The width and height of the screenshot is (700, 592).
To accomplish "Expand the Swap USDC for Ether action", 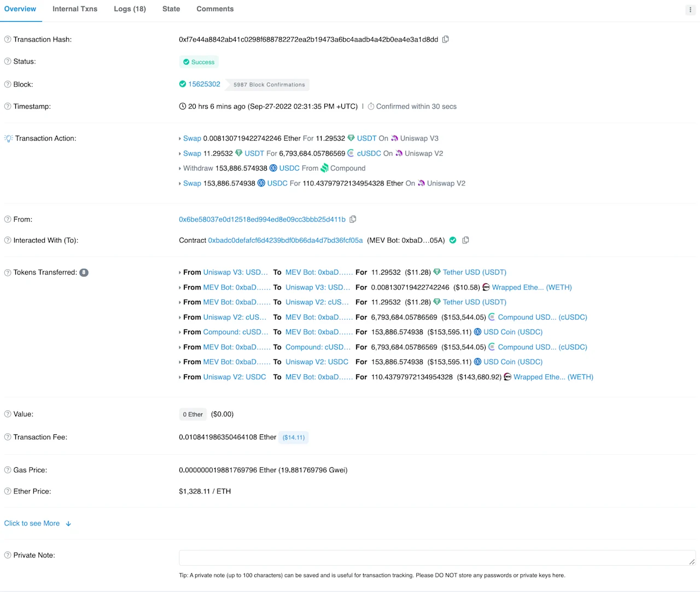I will pos(180,184).
